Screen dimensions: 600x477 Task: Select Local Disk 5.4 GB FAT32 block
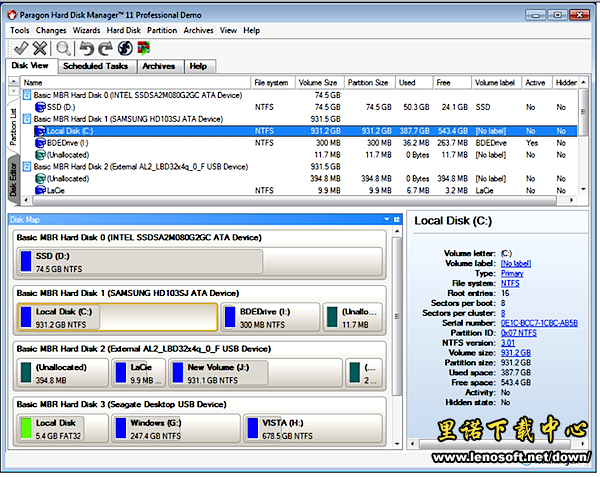(x=63, y=428)
